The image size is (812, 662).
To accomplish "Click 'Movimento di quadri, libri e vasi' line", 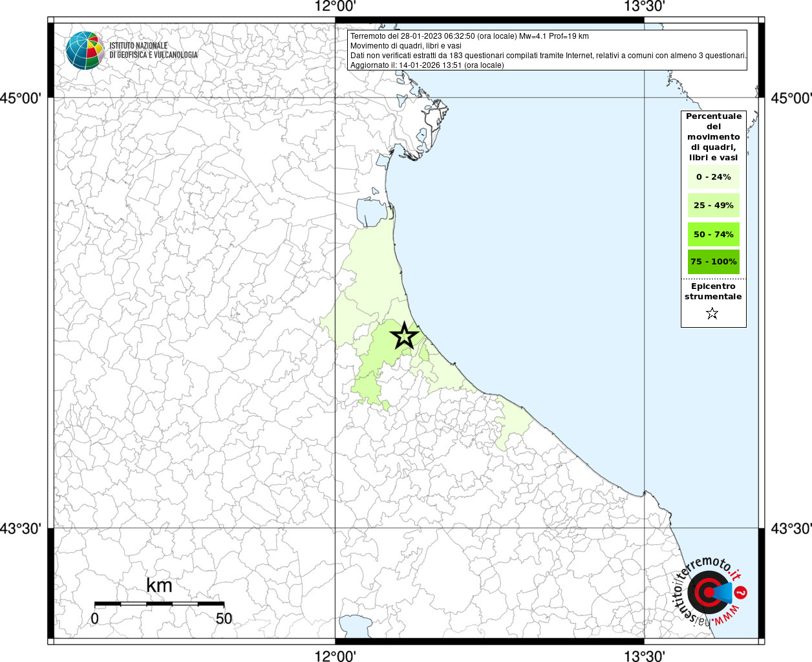I will click(406, 46).
